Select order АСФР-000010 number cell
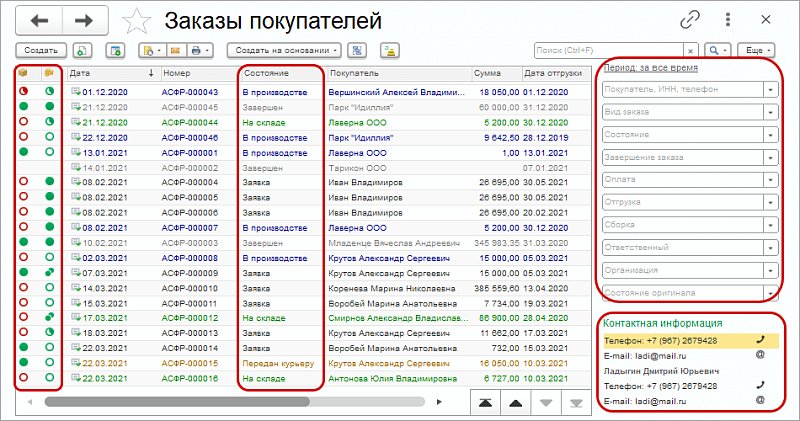Image resolution: width=800 pixels, height=421 pixels. pos(190,288)
